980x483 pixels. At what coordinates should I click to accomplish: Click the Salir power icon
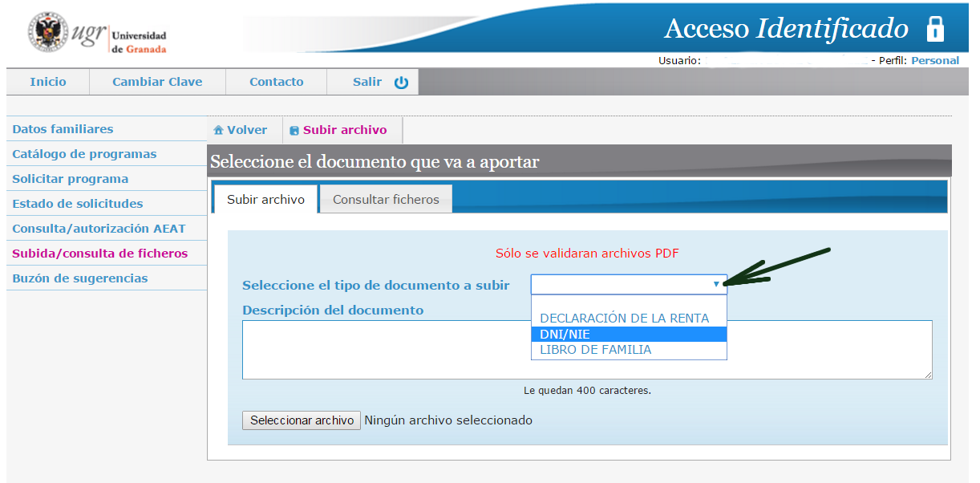click(x=401, y=82)
